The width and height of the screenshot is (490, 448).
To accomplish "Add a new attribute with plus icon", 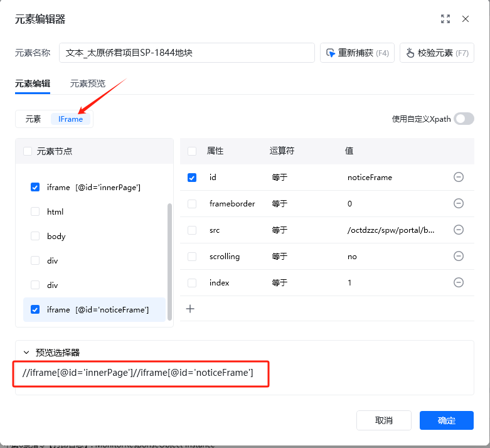I will tap(190, 309).
